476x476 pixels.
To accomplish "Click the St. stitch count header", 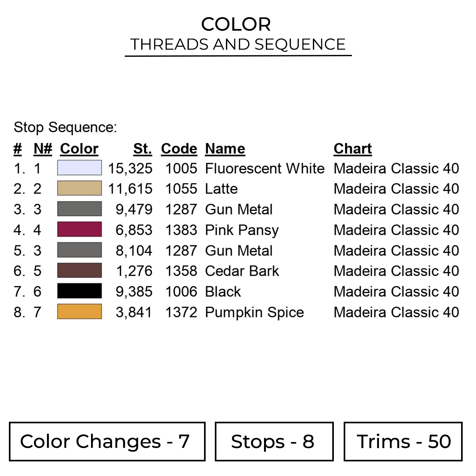I will click(142, 149).
